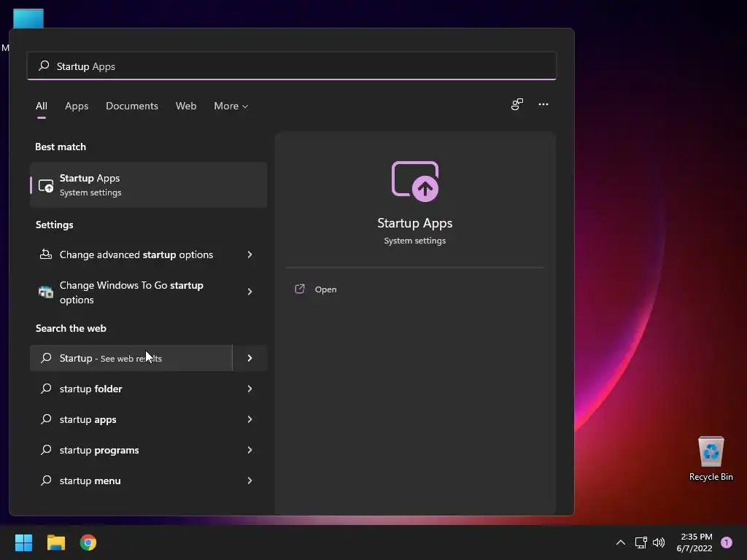Click the advanced startup options icon
The height and width of the screenshot is (560, 747).
click(46, 254)
